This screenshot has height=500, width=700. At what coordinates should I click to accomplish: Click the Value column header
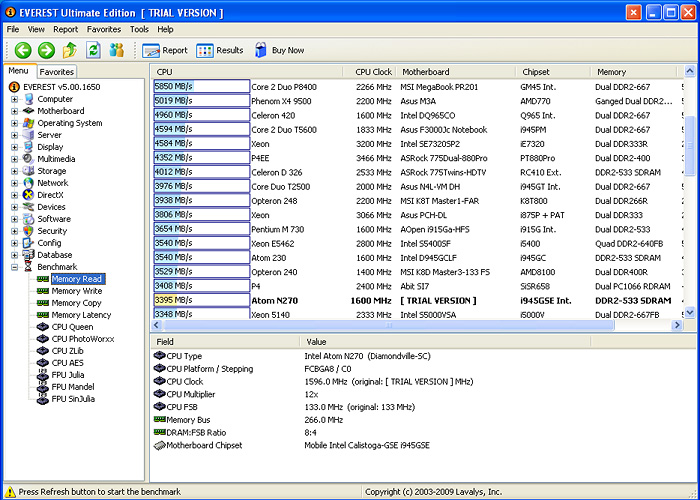[445, 342]
